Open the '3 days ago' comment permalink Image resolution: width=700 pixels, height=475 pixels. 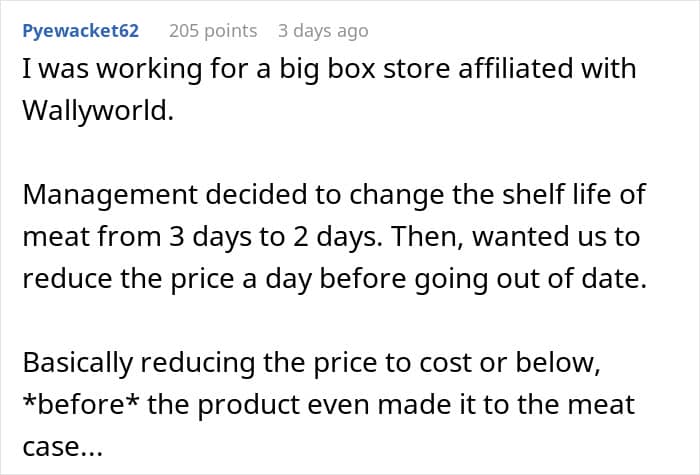(x=323, y=31)
